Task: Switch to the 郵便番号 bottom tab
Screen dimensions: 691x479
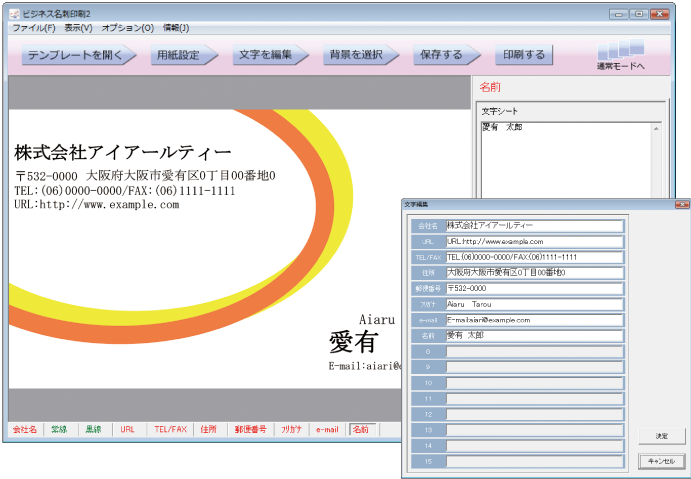Action: coord(250,429)
